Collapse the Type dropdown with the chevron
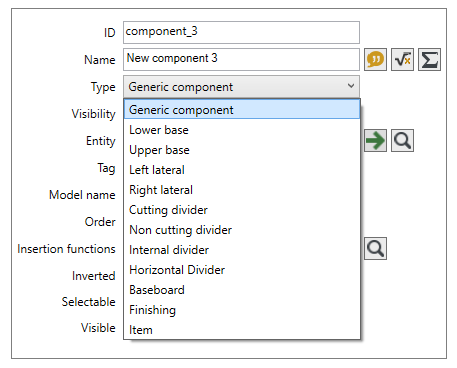This screenshot has width=457, height=368. point(351,86)
